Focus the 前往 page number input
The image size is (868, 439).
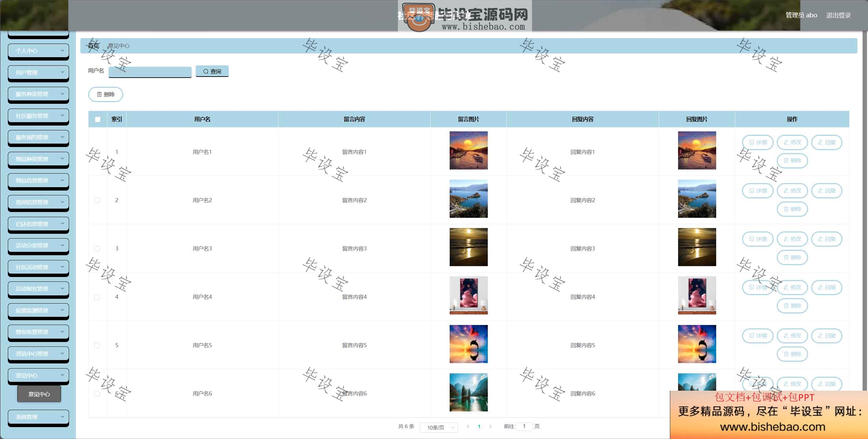pos(524,426)
